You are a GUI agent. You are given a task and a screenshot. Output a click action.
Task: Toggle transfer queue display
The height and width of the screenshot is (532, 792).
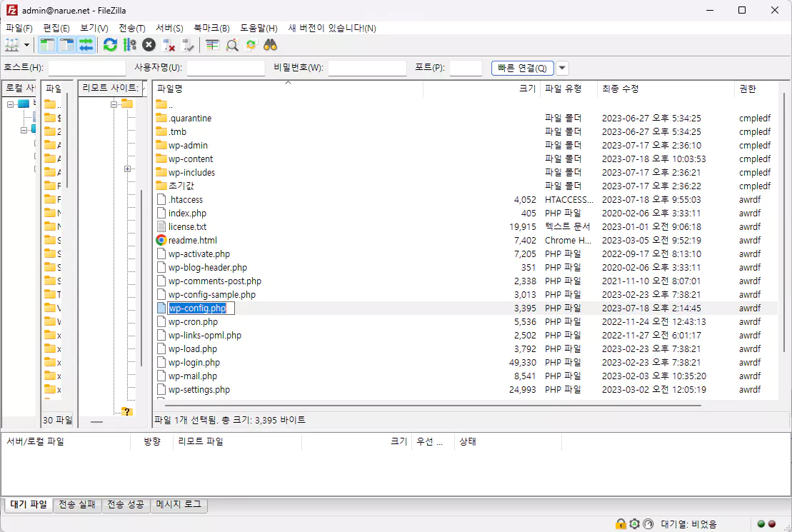(x=86, y=45)
